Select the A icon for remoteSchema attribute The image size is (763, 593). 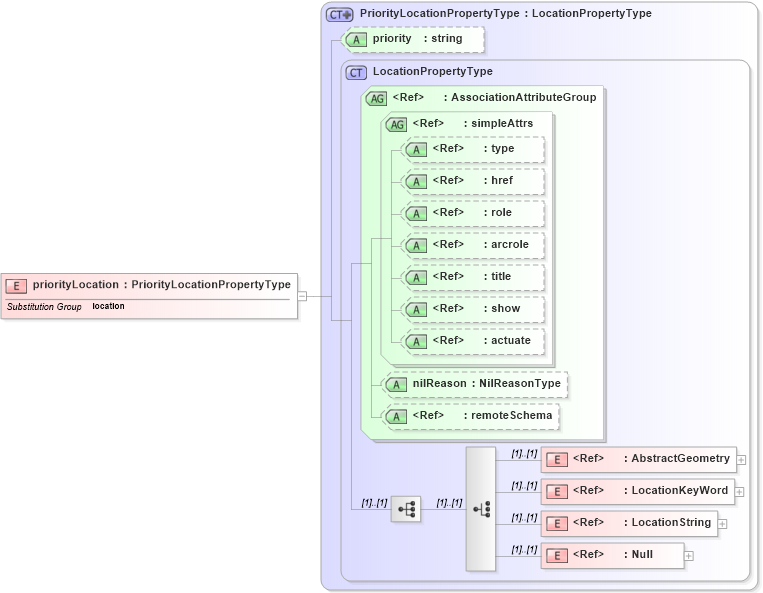pos(396,417)
